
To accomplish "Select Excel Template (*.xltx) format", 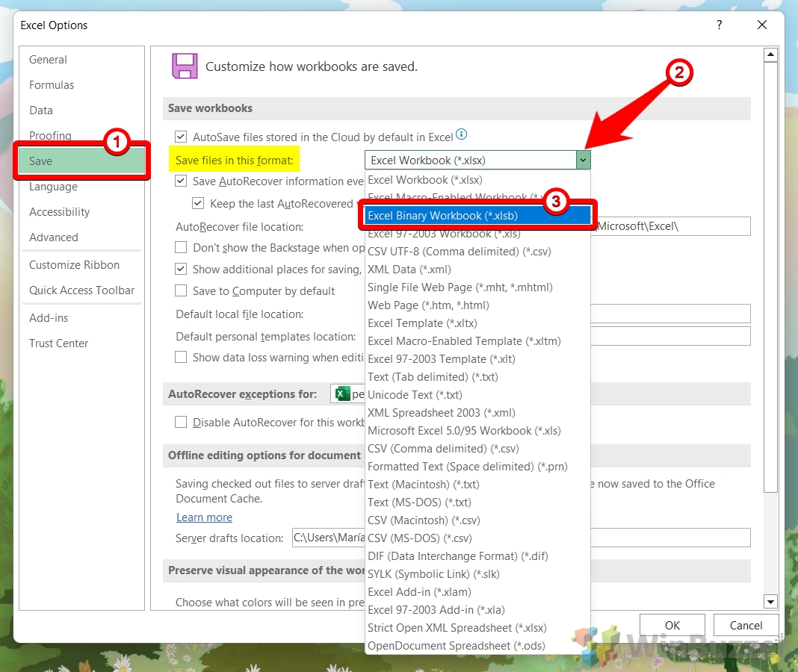I will pyautogui.click(x=478, y=323).
